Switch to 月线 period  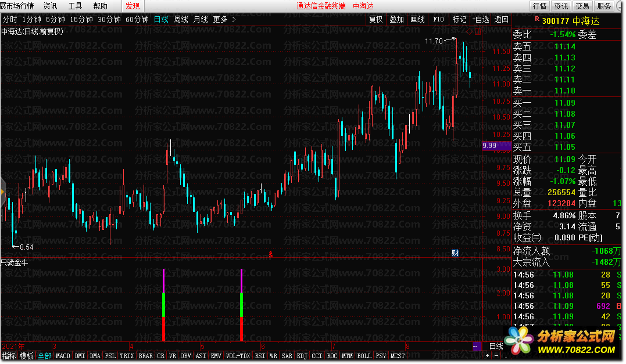click(x=201, y=19)
